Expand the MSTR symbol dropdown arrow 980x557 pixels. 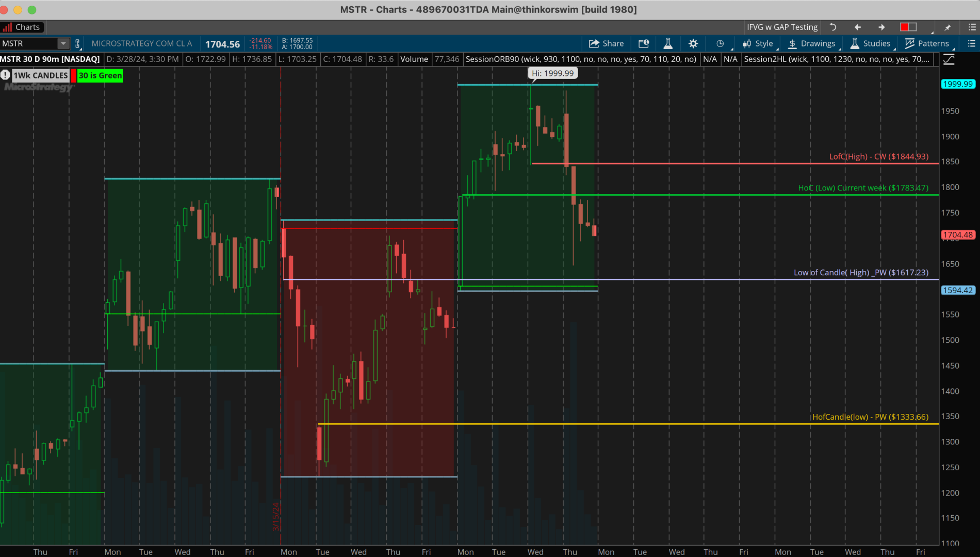63,43
